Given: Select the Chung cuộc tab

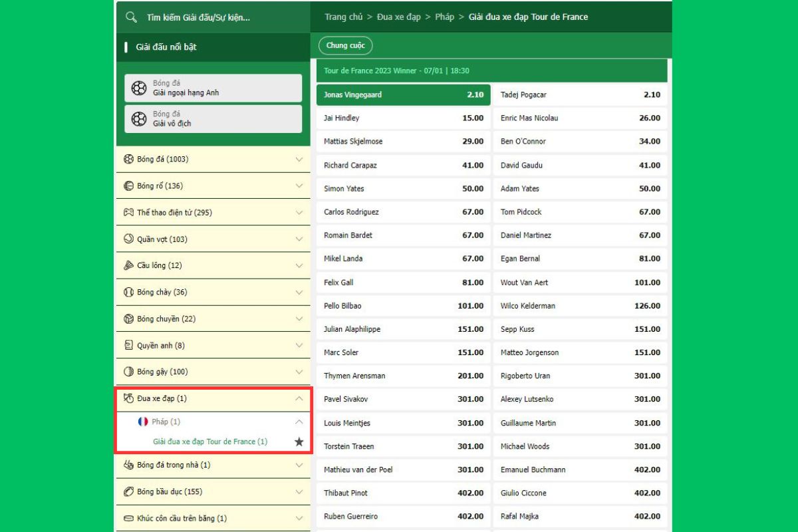Looking at the screenshot, I should click(x=346, y=46).
